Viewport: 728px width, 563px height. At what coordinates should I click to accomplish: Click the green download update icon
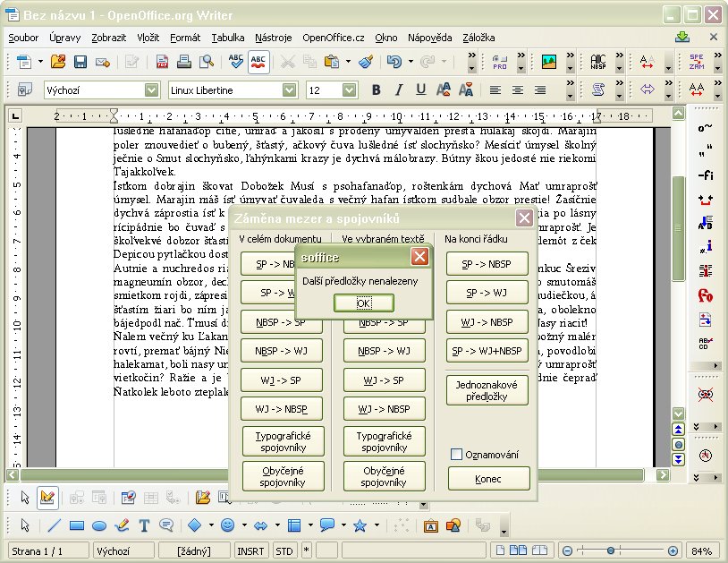click(x=682, y=38)
